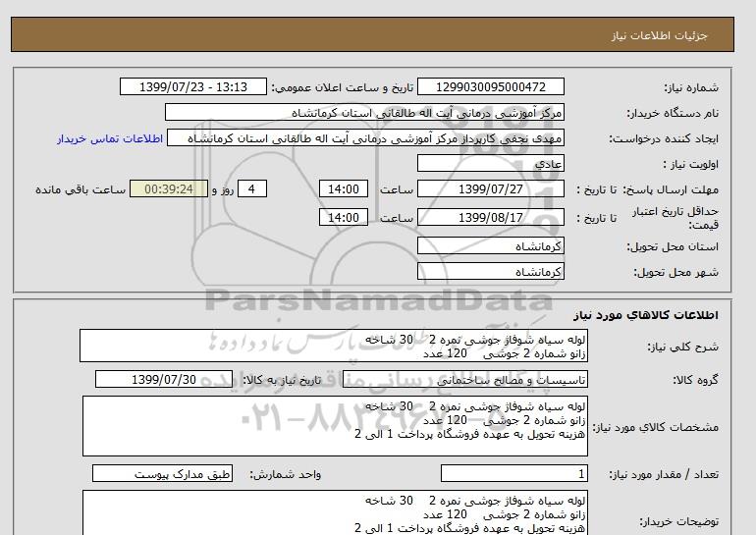Select the شماره نیاز field 1299030095000472
The width and height of the screenshot is (756, 535).
coord(490,87)
